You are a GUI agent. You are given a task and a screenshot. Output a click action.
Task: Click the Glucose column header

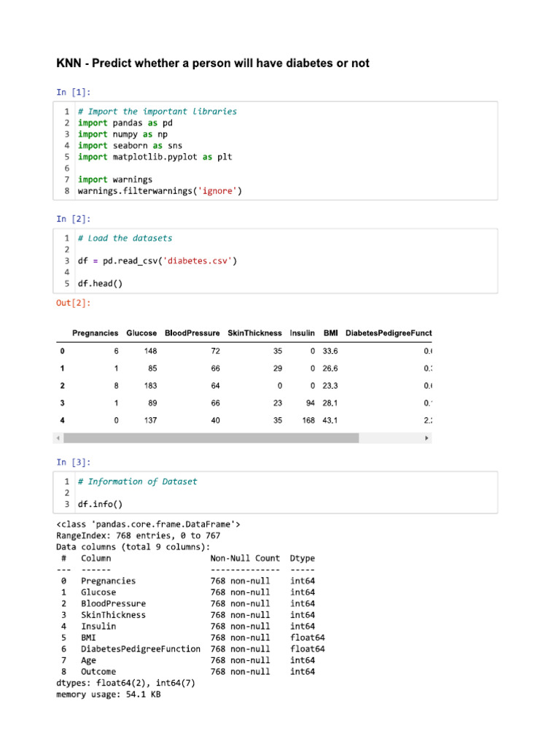click(141, 333)
